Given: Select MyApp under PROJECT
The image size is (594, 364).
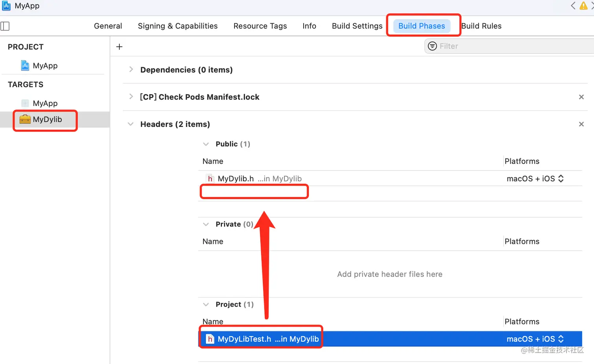Looking at the screenshot, I should (45, 66).
